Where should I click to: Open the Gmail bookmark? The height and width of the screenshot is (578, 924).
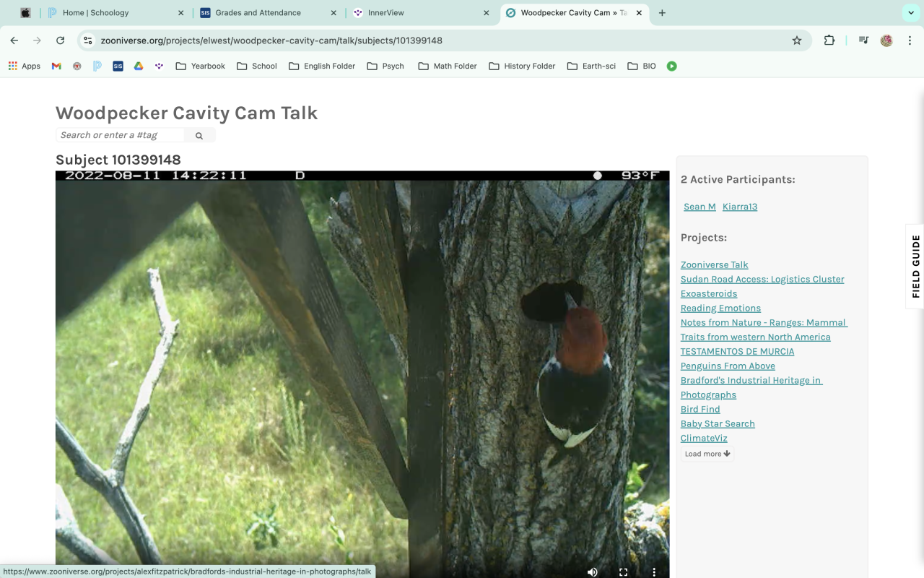pos(56,66)
